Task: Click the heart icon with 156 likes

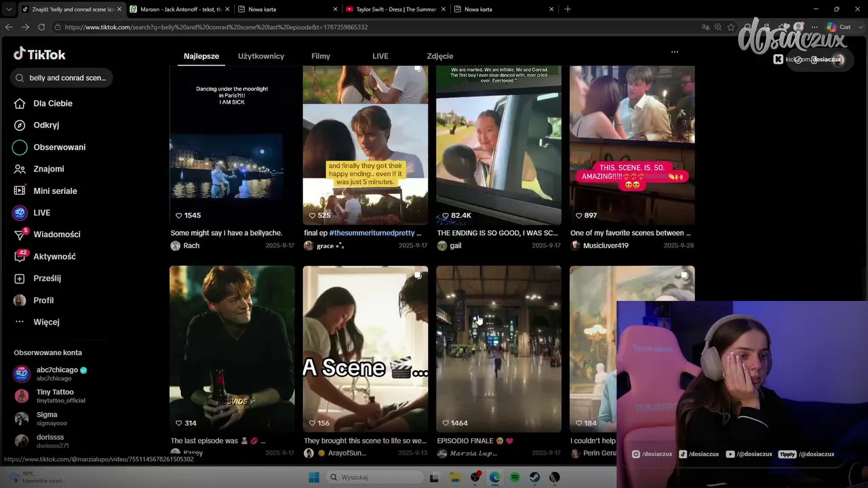Action: click(x=313, y=423)
